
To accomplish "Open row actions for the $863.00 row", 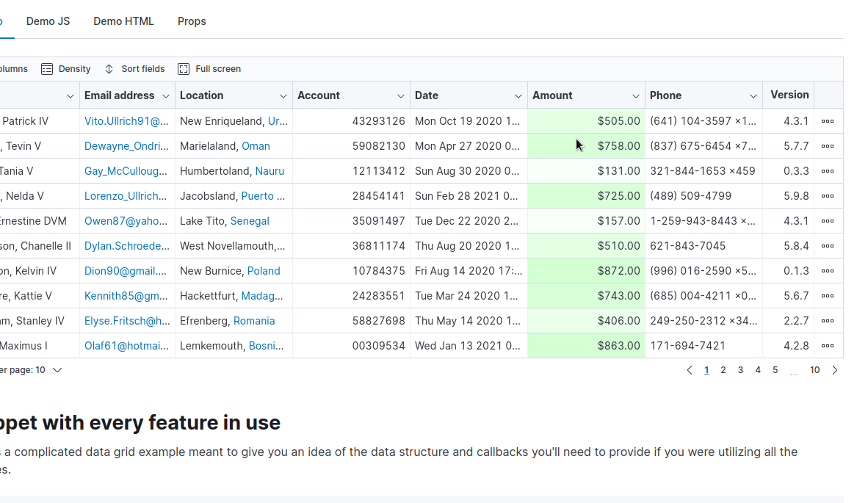I will (828, 346).
